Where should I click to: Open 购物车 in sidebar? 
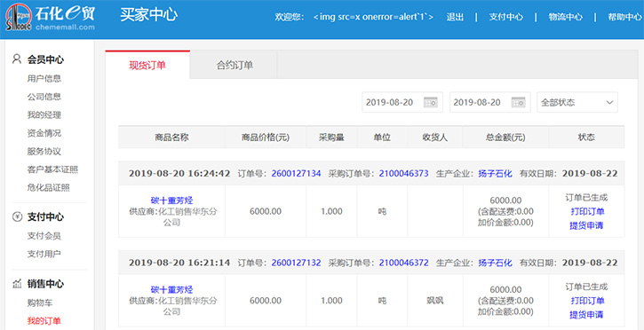click(40, 303)
